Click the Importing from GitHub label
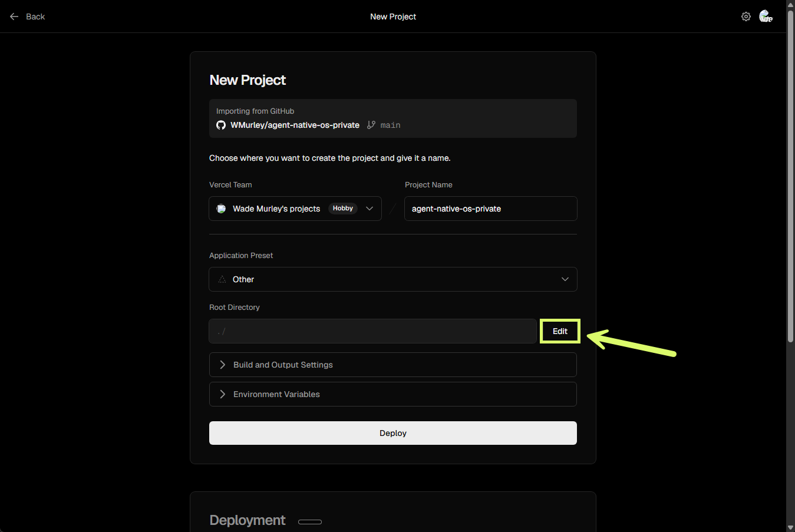Screen dimensions: 795x532 click(x=255, y=111)
